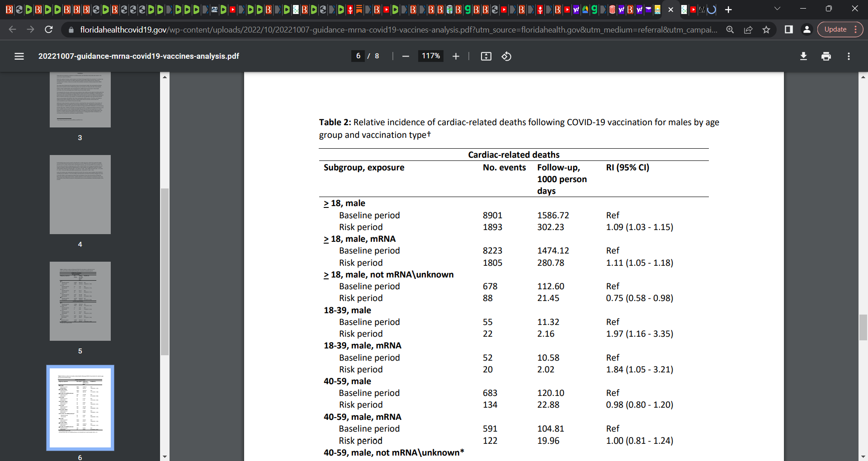
Task: Print the PDF document
Action: point(826,56)
